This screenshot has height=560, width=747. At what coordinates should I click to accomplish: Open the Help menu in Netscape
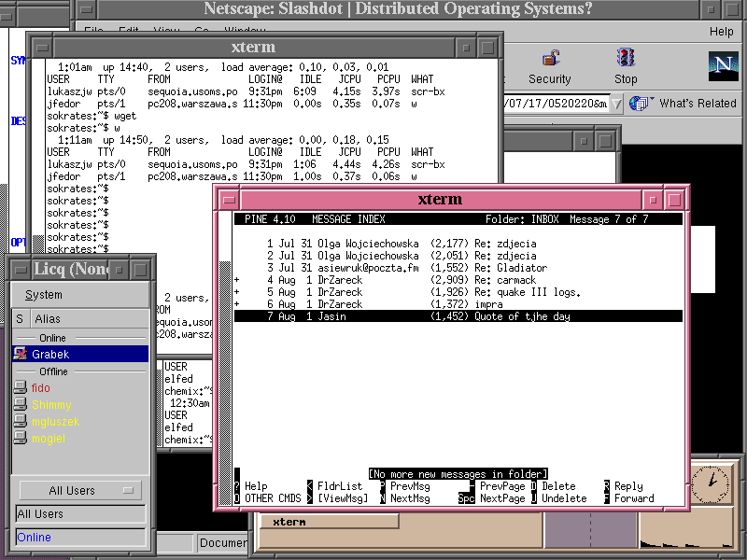point(721,32)
